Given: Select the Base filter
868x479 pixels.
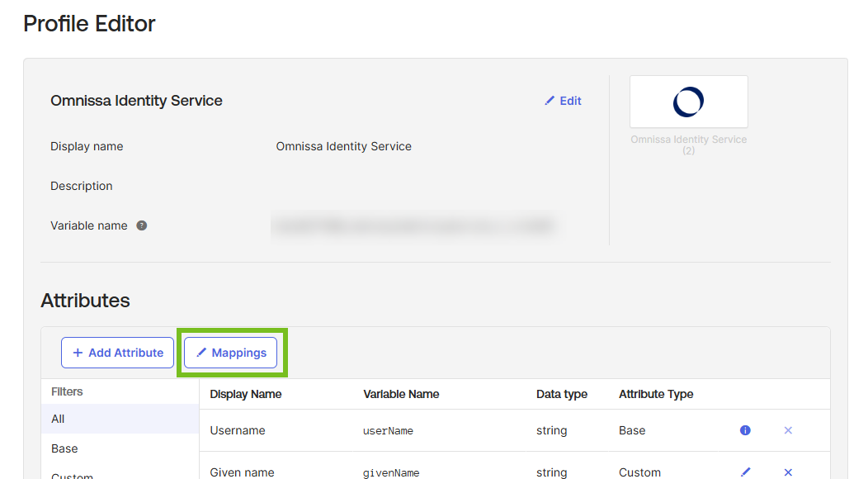Looking at the screenshot, I should point(120,448).
